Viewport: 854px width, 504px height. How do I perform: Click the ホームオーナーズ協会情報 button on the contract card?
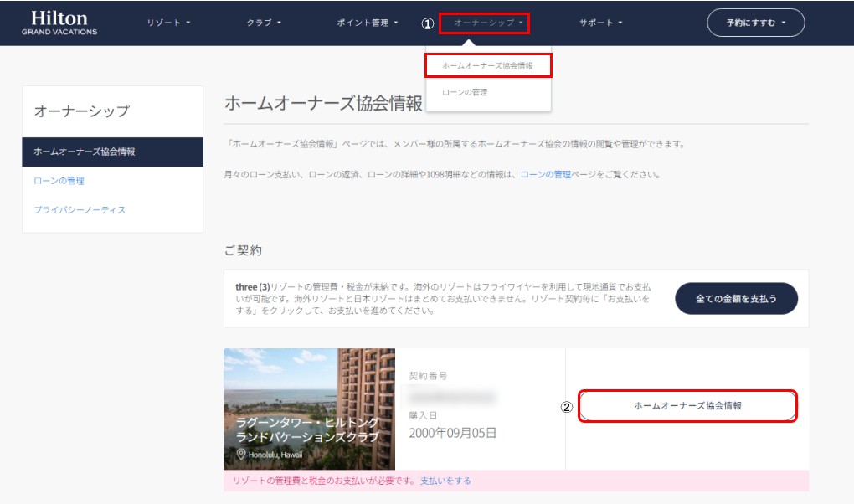point(687,405)
